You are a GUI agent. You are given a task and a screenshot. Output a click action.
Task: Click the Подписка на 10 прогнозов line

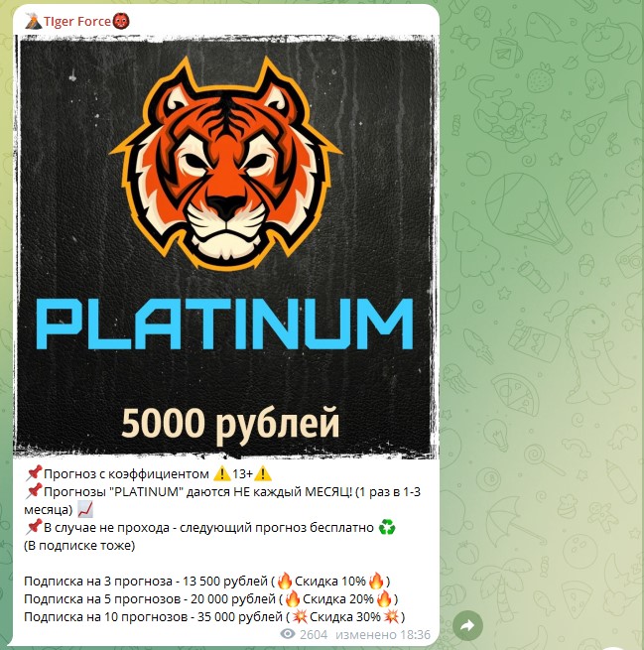point(214,617)
